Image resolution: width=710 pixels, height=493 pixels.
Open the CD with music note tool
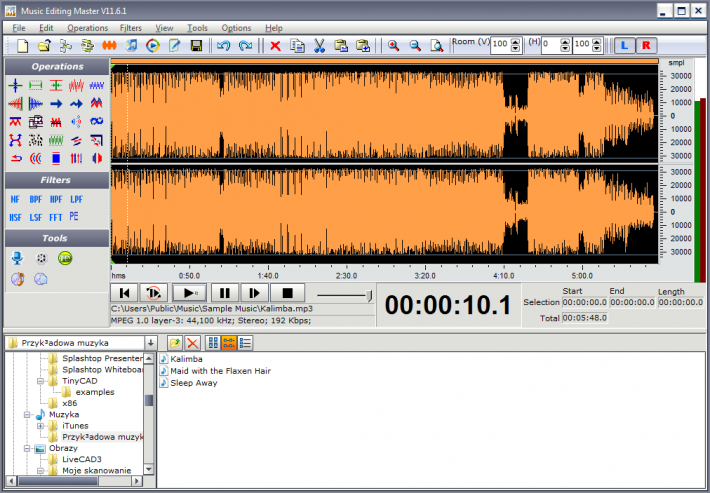tap(18, 279)
